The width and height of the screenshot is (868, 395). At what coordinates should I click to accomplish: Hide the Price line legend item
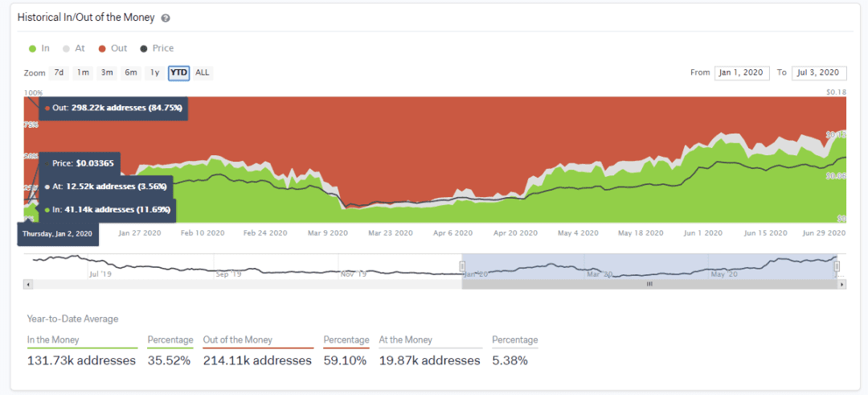[x=157, y=48]
